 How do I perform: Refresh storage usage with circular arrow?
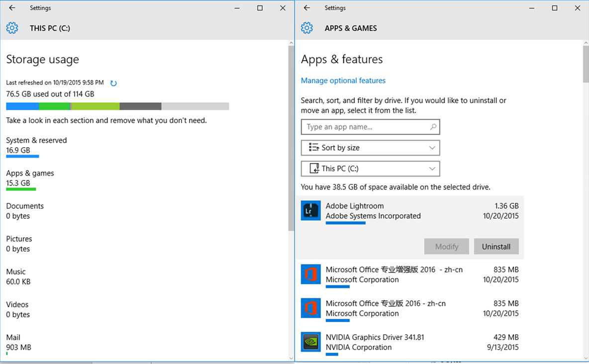pyautogui.click(x=113, y=83)
